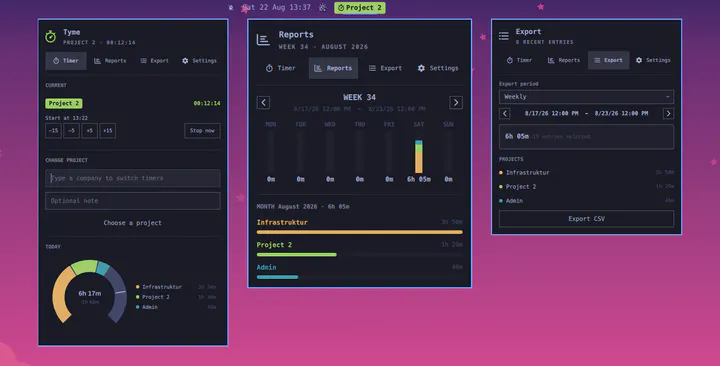Go to Timer tab in Export panel
This screenshot has width=720, height=366.
[x=519, y=60]
